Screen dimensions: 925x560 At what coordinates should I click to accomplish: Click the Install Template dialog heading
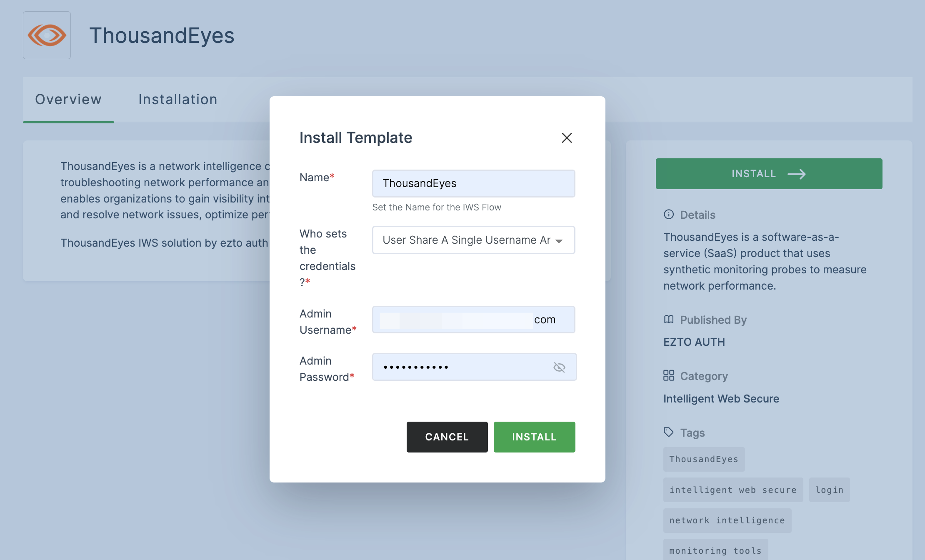pos(356,138)
